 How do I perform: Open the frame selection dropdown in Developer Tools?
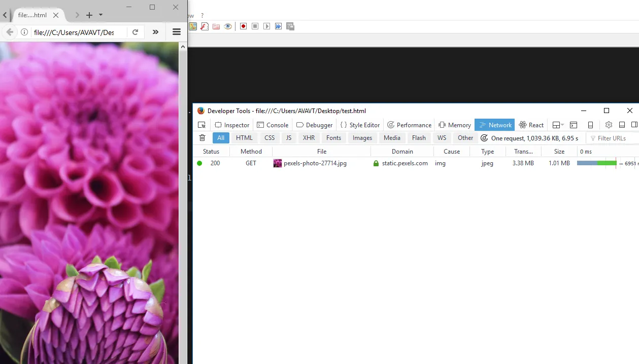coord(558,125)
